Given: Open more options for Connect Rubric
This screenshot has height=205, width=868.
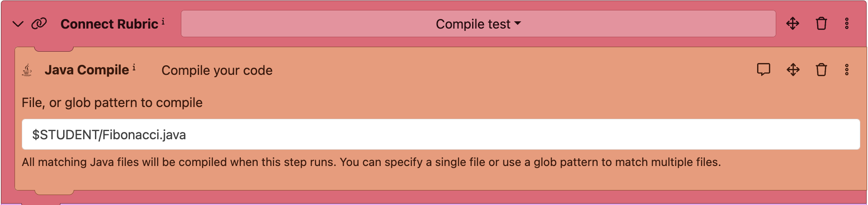Looking at the screenshot, I should [x=847, y=24].
